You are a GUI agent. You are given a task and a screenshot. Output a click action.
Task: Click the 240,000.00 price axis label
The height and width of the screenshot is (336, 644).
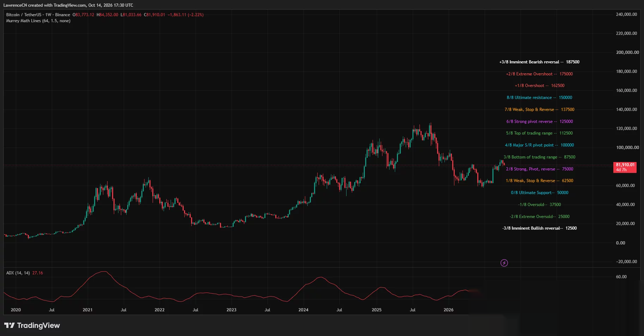pyautogui.click(x=626, y=14)
